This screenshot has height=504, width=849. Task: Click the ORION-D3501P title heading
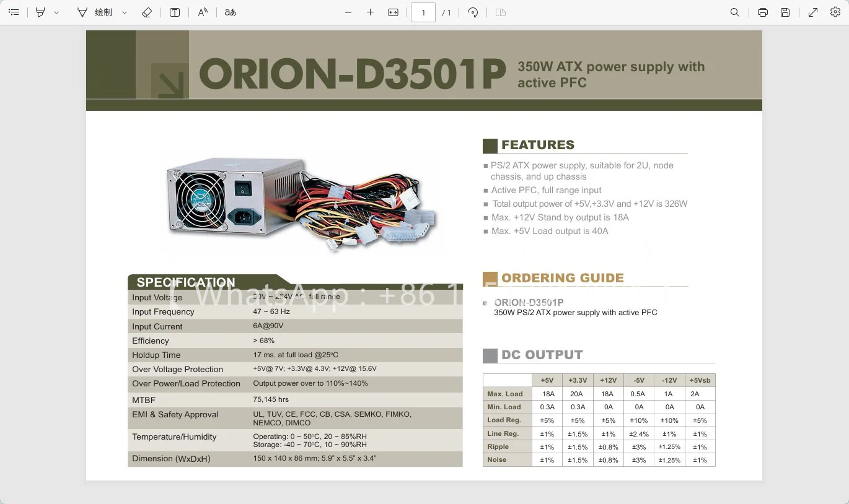click(353, 74)
